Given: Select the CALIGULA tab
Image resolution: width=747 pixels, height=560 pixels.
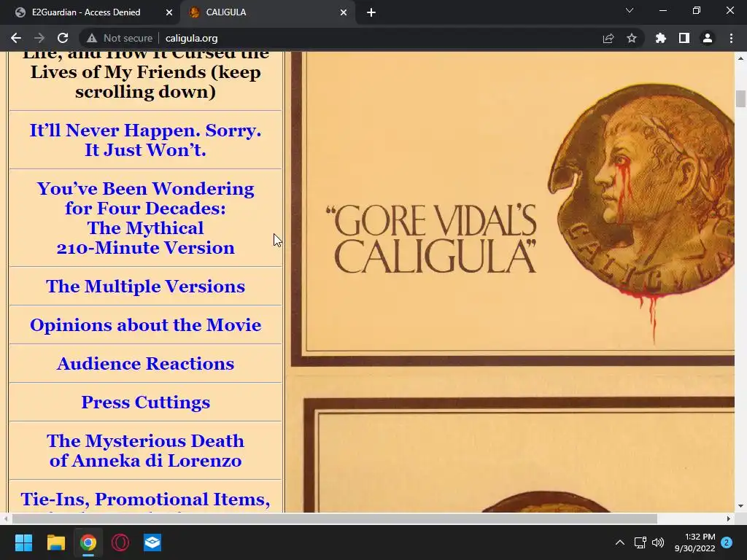Looking at the screenshot, I should 267,12.
